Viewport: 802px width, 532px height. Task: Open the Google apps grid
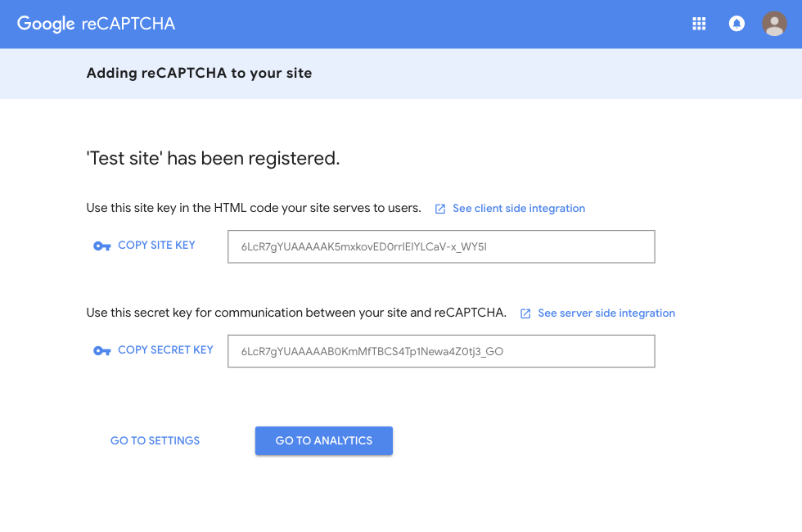(699, 24)
